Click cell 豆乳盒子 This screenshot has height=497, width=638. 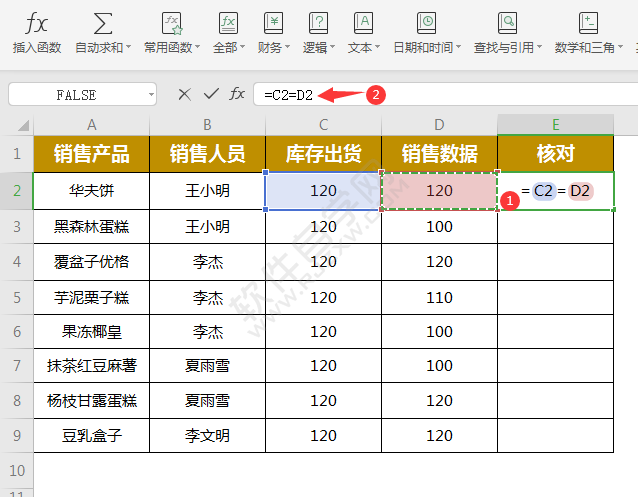92,436
